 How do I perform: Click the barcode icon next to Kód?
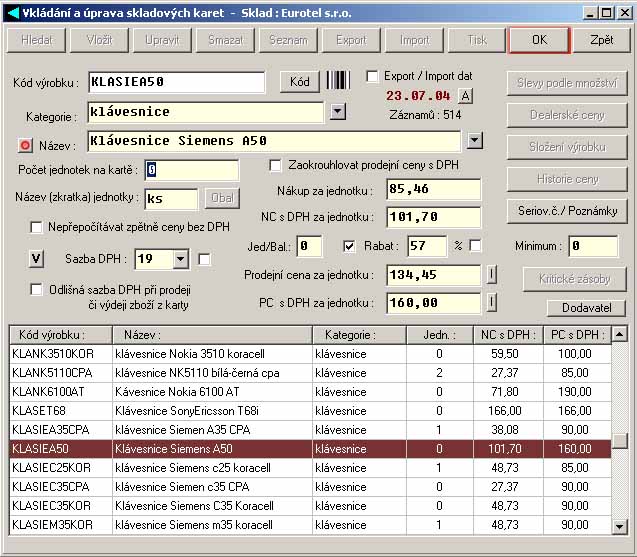click(x=338, y=80)
